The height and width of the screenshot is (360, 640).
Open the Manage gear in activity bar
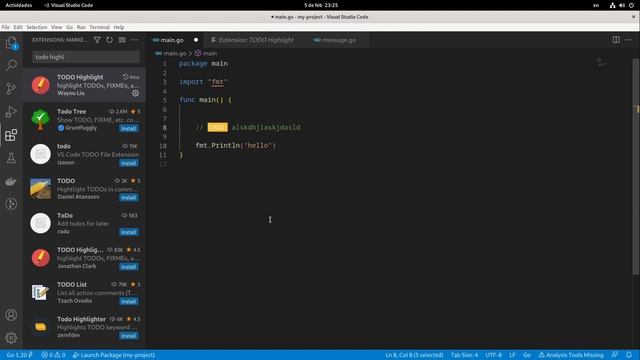(x=11, y=338)
